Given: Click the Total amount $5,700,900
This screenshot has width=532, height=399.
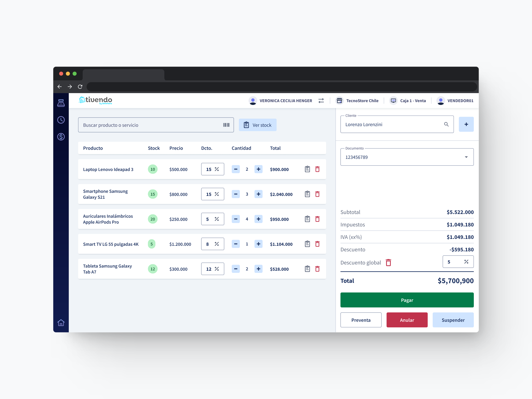Looking at the screenshot, I should point(456,281).
